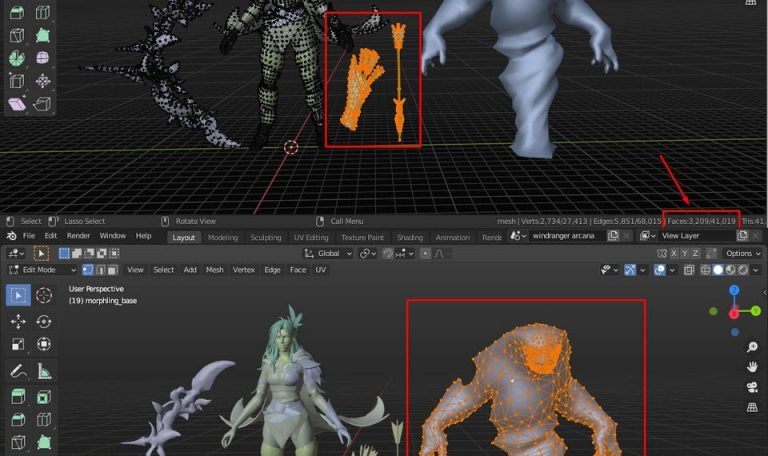Screen dimensions: 768x456
Task: Click the hand pan view gizmo
Action: 750,366
